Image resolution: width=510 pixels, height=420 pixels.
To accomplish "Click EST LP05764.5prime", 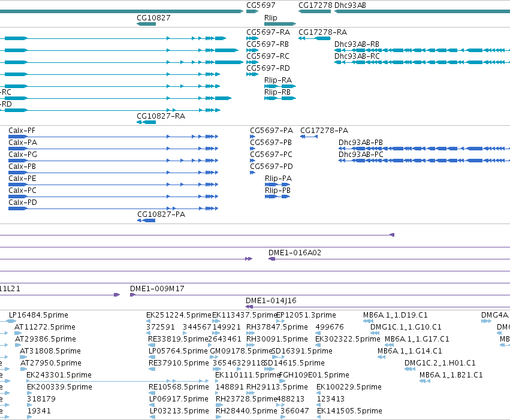I will pyautogui.click(x=178, y=351).
